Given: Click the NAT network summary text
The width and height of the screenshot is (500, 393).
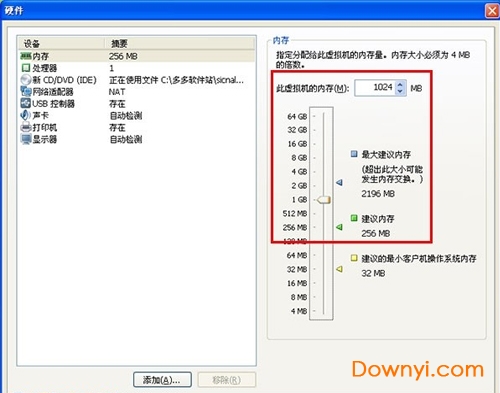Looking at the screenshot, I should point(117,92).
